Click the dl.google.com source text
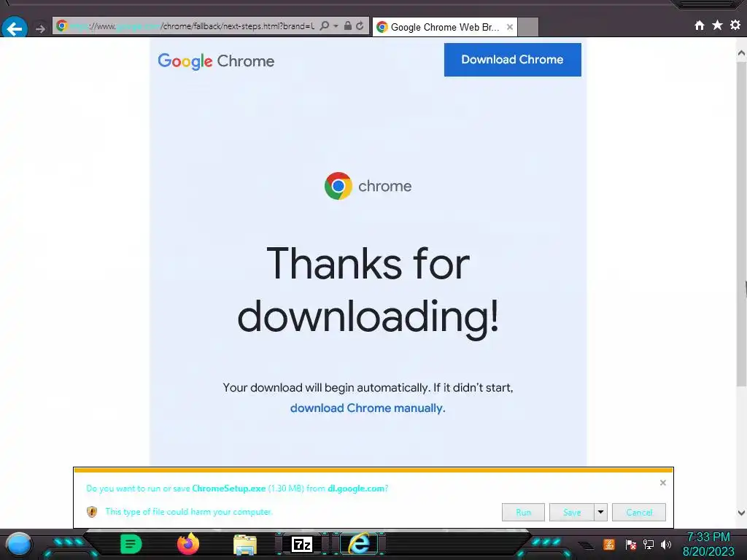 coord(356,488)
